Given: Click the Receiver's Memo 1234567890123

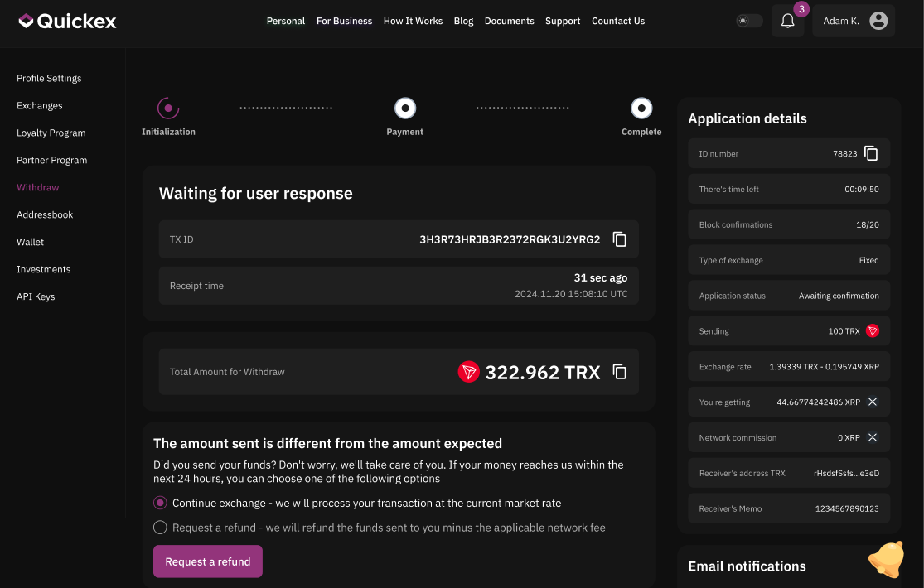Looking at the screenshot, I should [847, 508].
